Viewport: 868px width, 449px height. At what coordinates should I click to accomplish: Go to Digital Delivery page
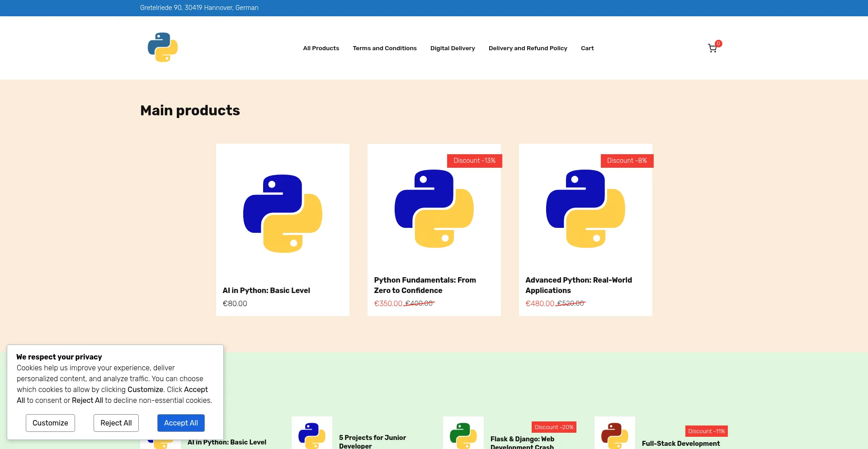(x=453, y=48)
